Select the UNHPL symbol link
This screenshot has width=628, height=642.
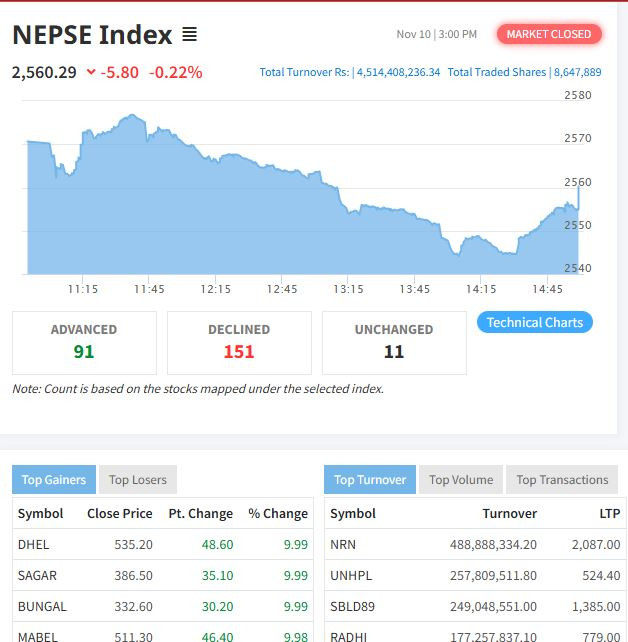click(349, 576)
